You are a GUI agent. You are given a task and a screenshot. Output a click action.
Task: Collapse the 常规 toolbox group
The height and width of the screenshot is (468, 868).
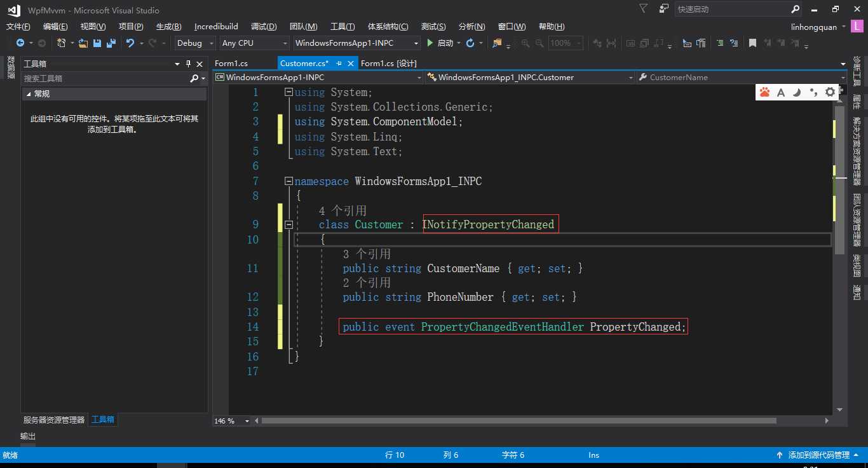pos(28,93)
